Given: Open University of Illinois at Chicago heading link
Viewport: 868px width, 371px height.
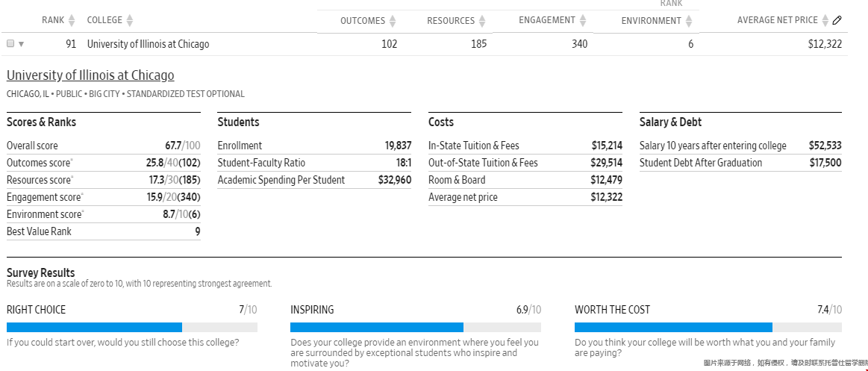Looking at the screenshot, I should (90, 75).
